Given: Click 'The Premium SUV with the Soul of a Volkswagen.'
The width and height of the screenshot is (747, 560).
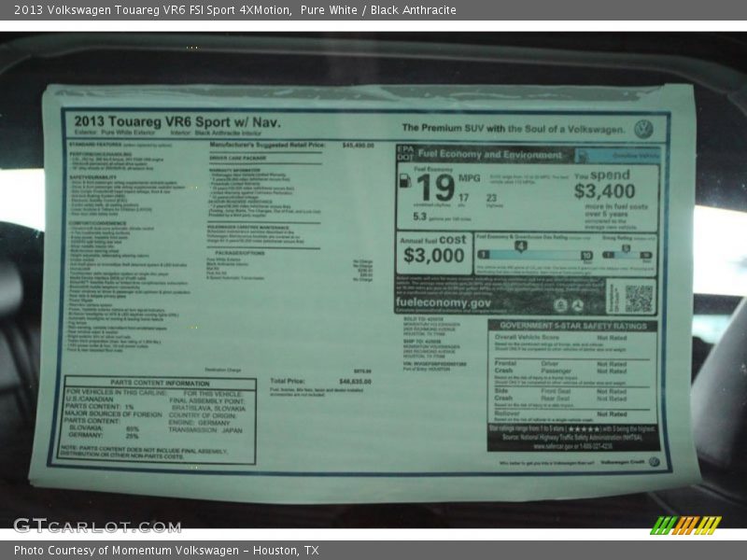Looking at the screenshot, I should pos(514,129).
